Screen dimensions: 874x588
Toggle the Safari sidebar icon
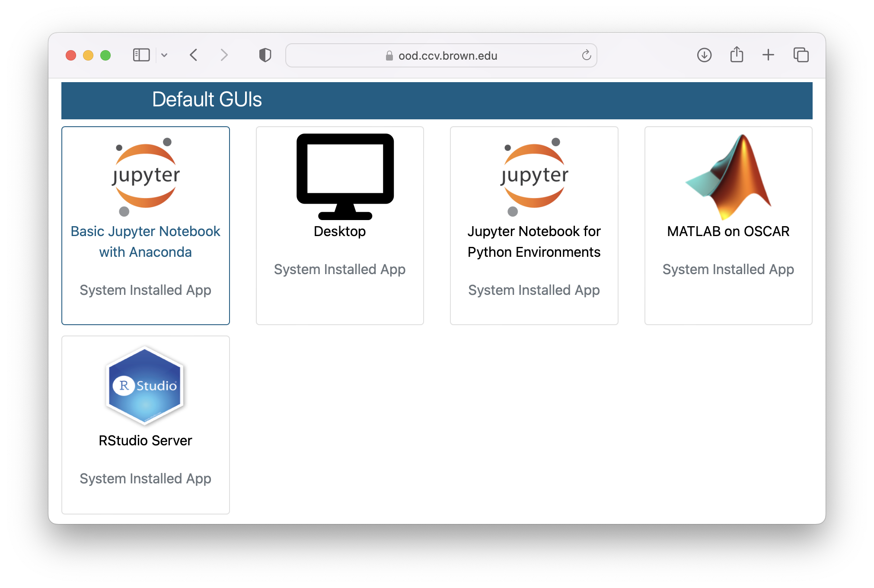click(x=141, y=55)
